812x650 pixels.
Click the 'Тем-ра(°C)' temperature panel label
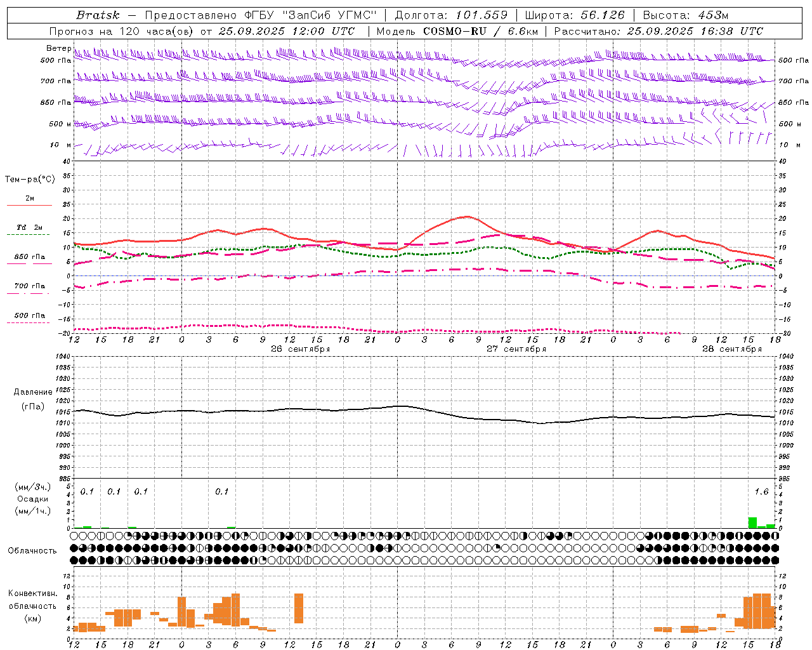pos(30,180)
